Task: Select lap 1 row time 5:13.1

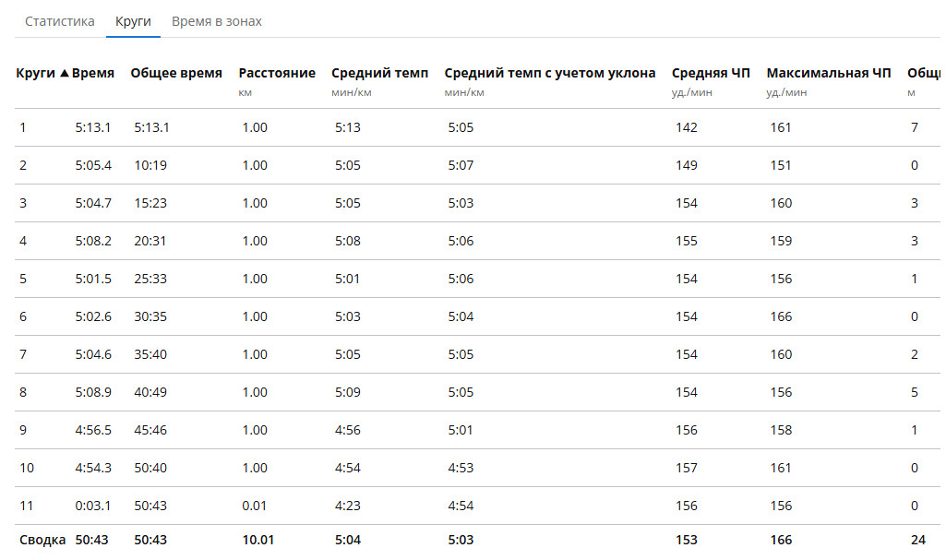Action: pos(93,127)
